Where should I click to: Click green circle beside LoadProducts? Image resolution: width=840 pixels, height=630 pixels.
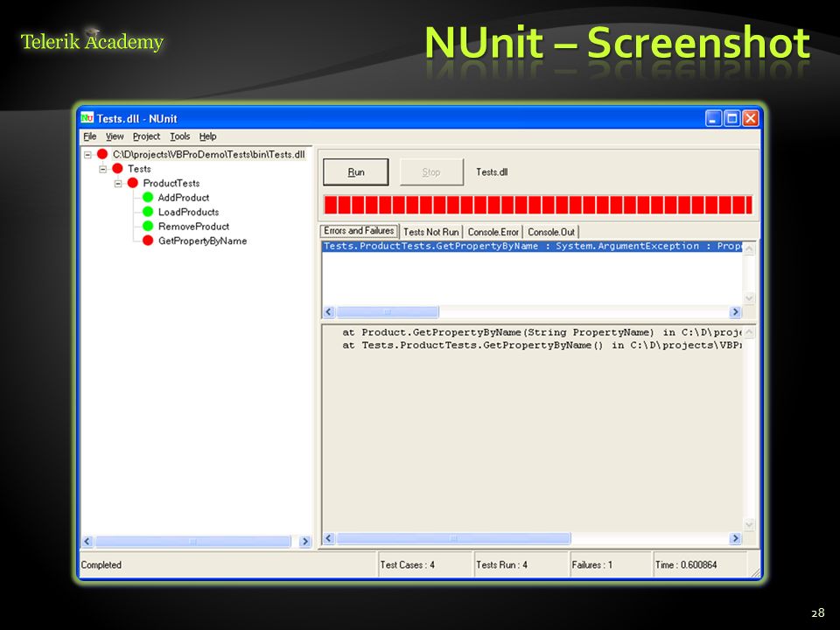coord(148,212)
